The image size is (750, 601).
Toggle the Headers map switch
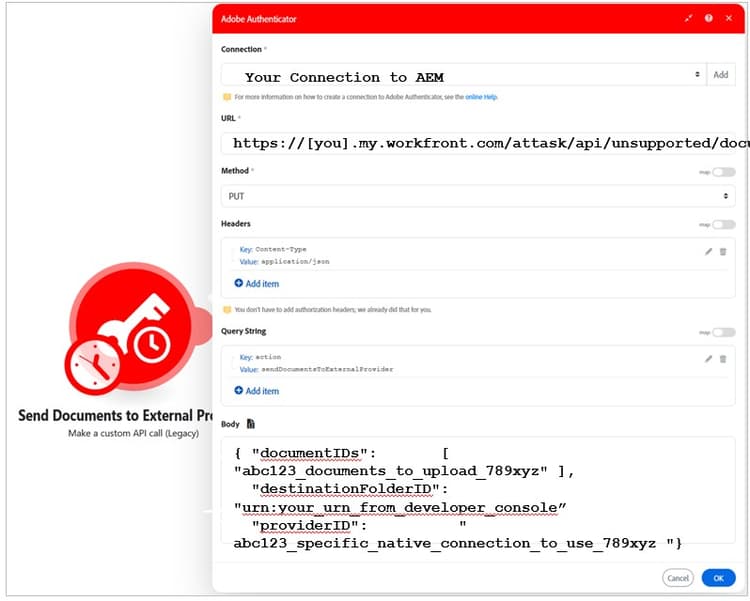pos(723,225)
